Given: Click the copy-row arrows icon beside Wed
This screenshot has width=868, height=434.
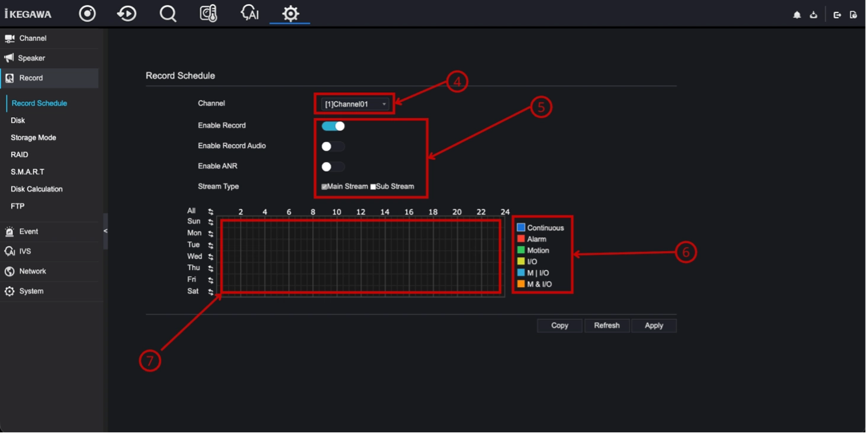Looking at the screenshot, I should pyautogui.click(x=211, y=258).
